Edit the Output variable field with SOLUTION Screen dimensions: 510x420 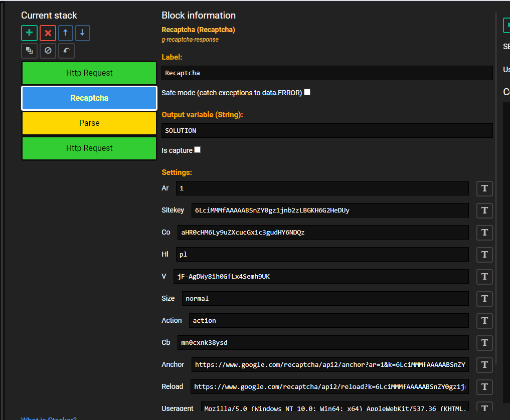click(x=327, y=130)
